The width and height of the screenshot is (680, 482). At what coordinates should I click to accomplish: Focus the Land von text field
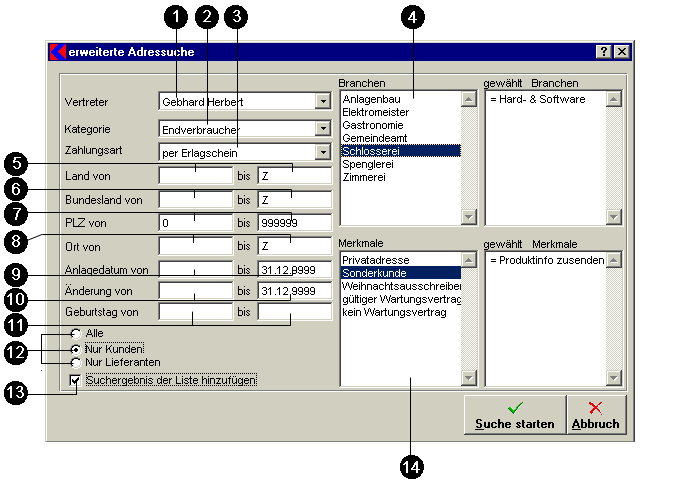(194, 175)
